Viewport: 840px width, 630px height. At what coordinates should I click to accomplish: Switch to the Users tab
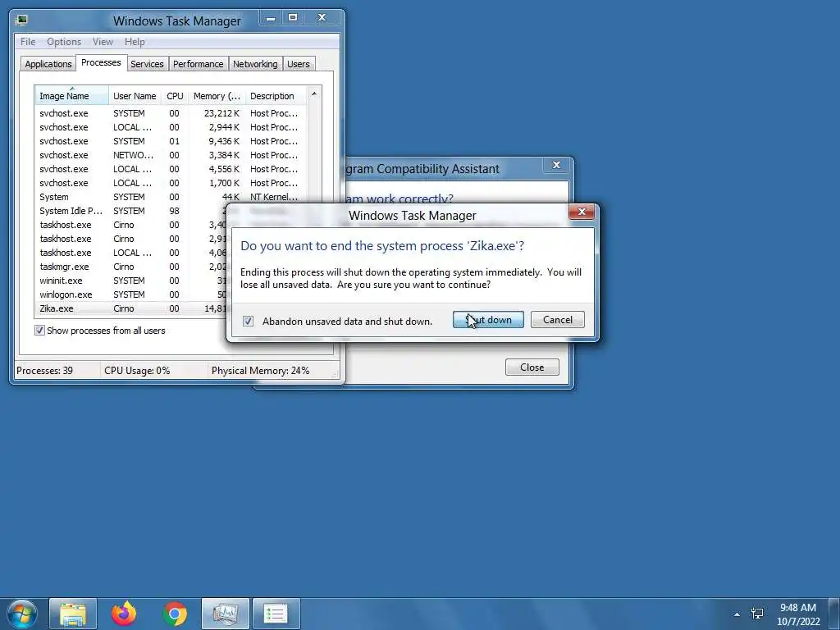click(299, 64)
